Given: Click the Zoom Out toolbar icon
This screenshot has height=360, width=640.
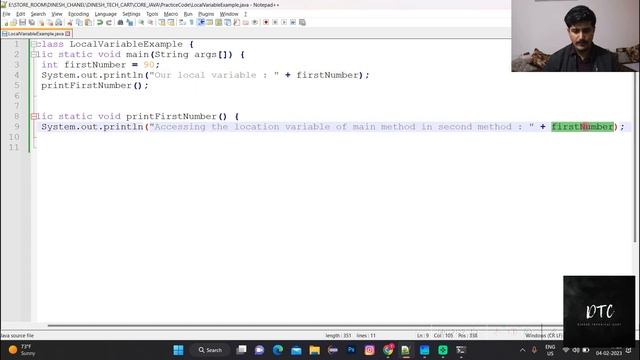Looking at the screenshot, I should point(151,22).
